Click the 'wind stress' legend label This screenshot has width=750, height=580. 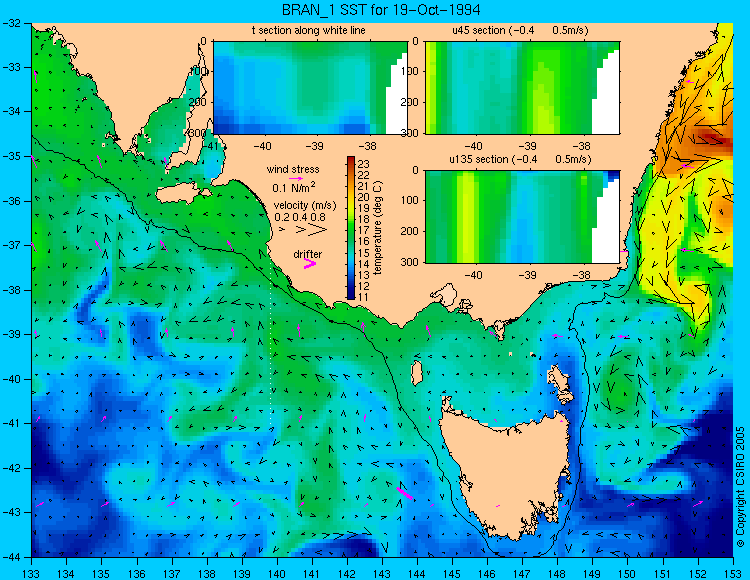tap(293, 169)
